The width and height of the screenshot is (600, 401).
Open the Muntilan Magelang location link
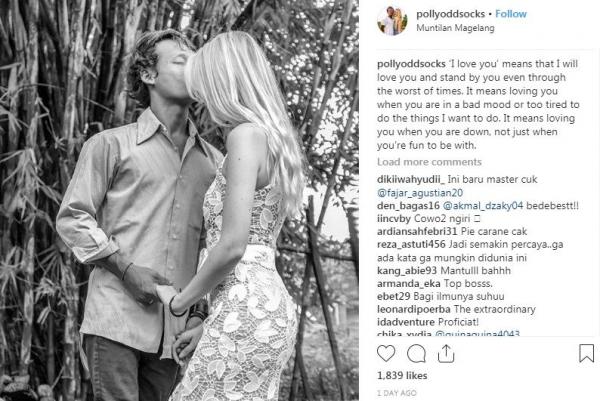point(455,28)
